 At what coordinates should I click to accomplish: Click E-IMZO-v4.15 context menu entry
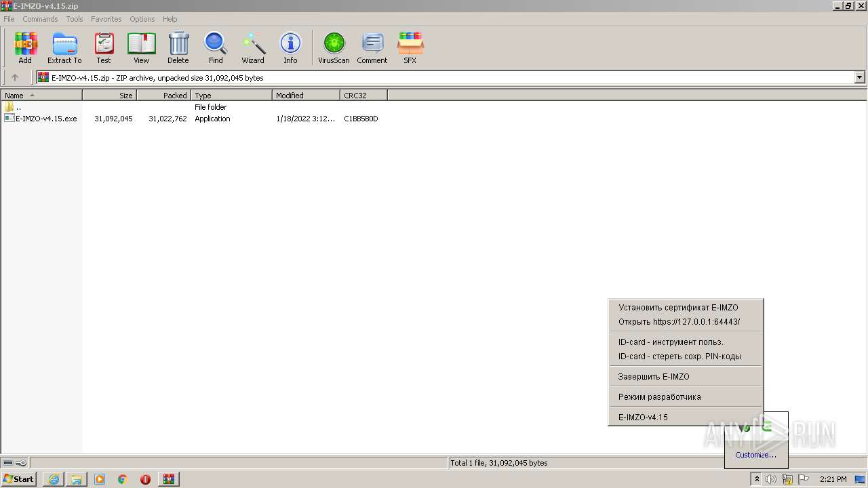click(686, 418)
